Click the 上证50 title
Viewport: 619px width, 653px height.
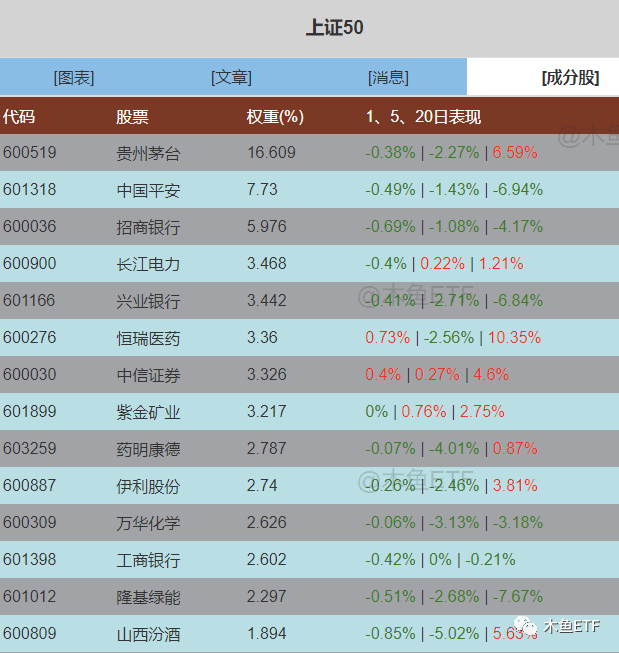pos(335,27)
